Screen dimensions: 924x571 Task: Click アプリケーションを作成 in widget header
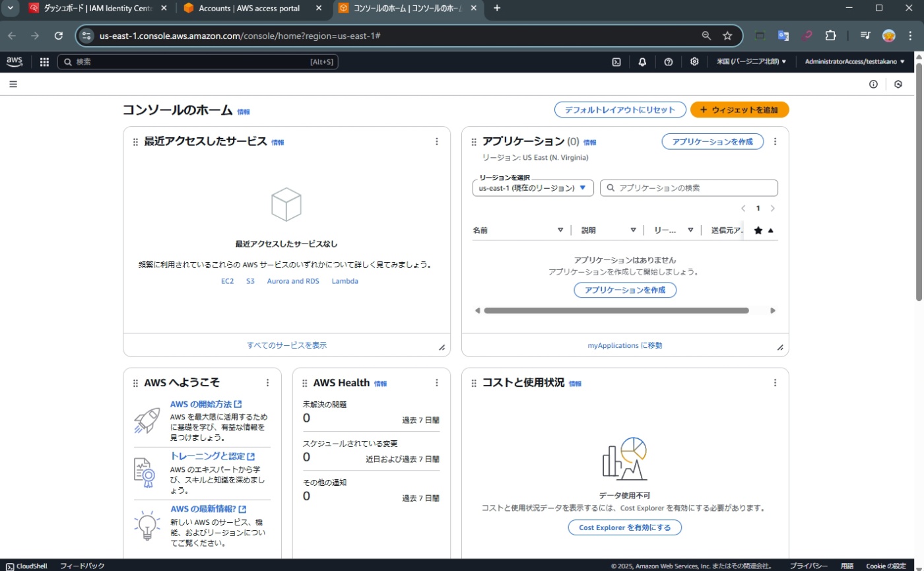pyautogui.click(x=712, y=141)
